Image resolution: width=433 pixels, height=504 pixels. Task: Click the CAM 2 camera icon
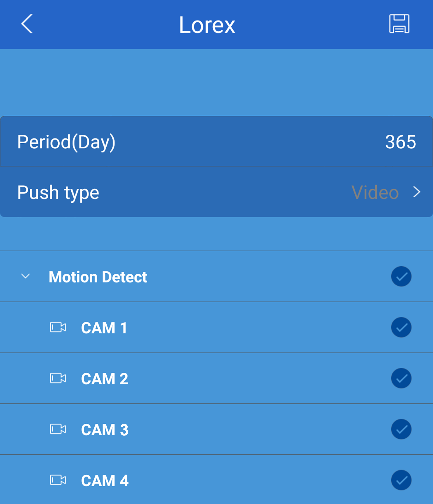[x=58, y=378]
